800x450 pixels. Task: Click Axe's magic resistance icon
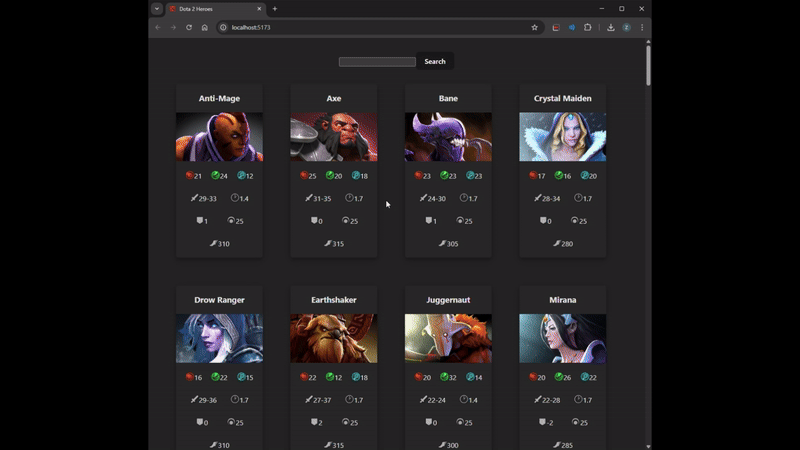tap(345, 220)
